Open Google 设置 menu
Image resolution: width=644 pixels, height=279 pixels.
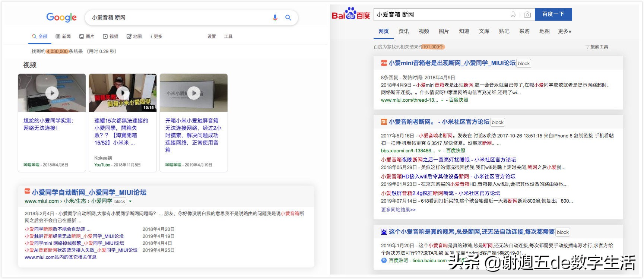(212, 37)
